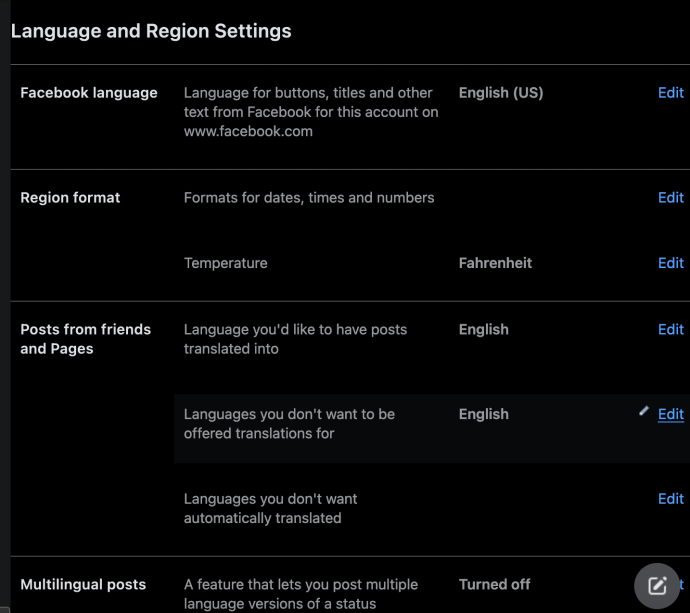The image size is (690, 613).
Task: Click English value in translated-into row
Action: point(483,329)
